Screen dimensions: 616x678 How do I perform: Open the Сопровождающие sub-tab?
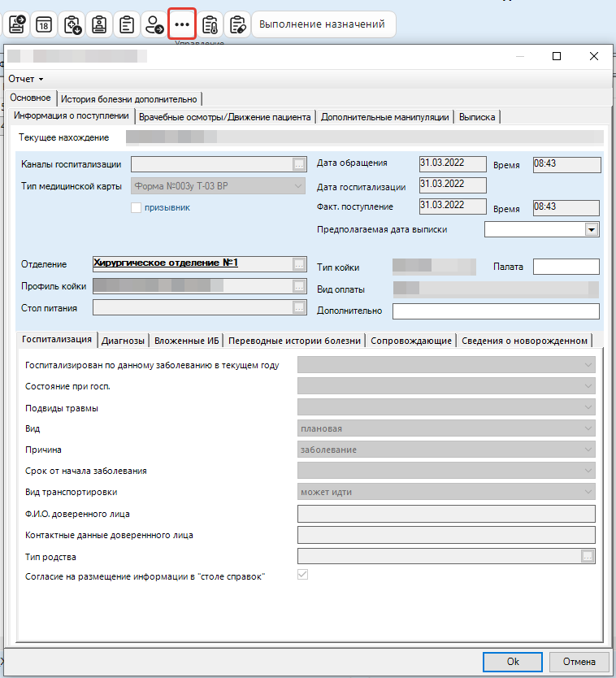pos(411,341)
